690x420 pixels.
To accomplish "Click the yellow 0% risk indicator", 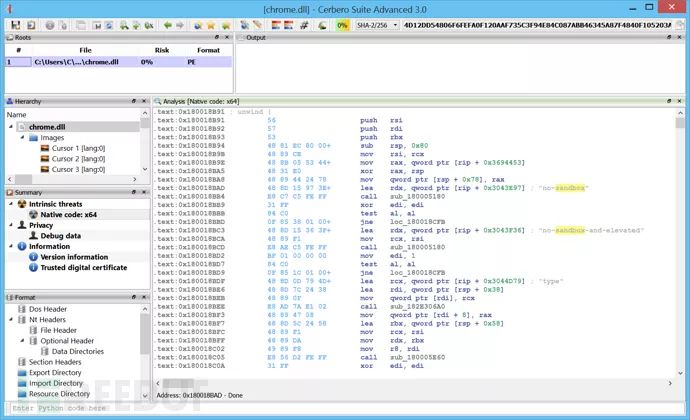I will [x=343, y=24].
